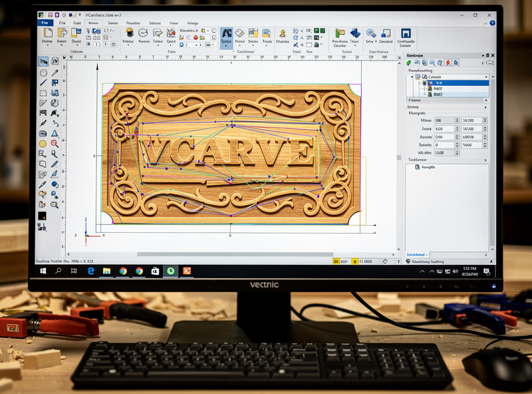This screenshot has width=532, height=394.
Task: Click the stepper arrows next to the 11.00 field
Action: tap(457, 153)
